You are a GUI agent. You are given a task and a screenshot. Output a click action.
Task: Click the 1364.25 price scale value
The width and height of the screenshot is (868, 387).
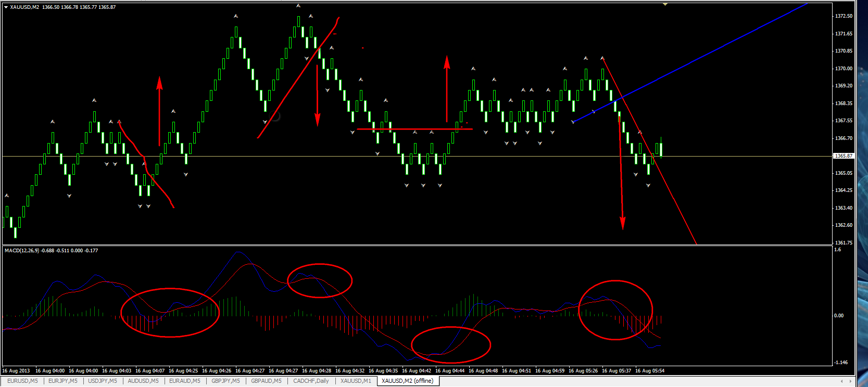(844, 190)
